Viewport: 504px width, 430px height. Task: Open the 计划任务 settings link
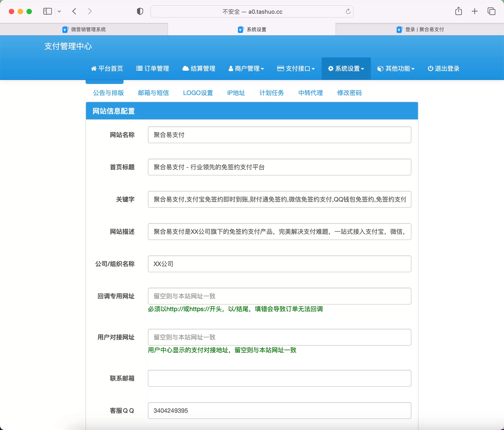(x=272, y=93)
